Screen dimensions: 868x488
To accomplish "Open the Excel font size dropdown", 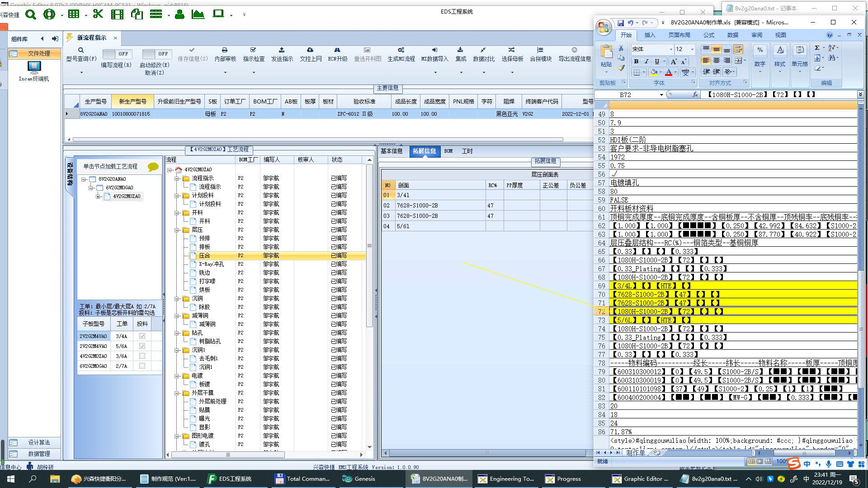I will click(692, 49).
